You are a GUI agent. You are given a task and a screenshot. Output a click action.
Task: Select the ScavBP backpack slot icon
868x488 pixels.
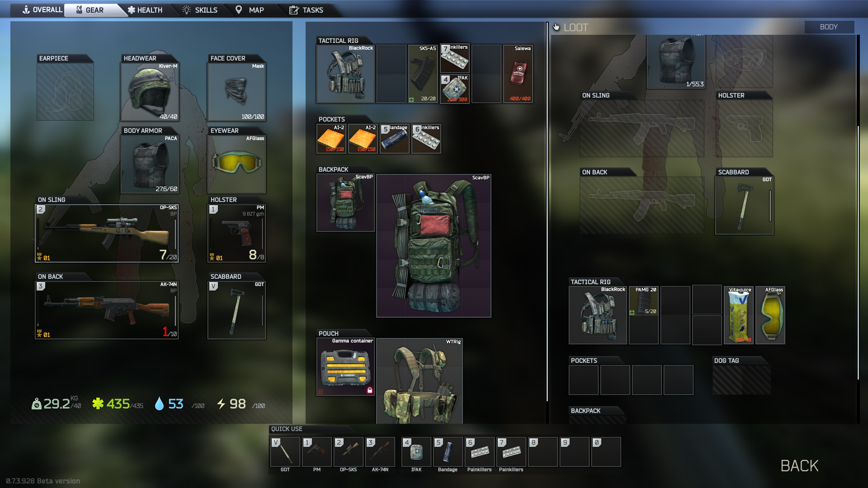point(345,202)
